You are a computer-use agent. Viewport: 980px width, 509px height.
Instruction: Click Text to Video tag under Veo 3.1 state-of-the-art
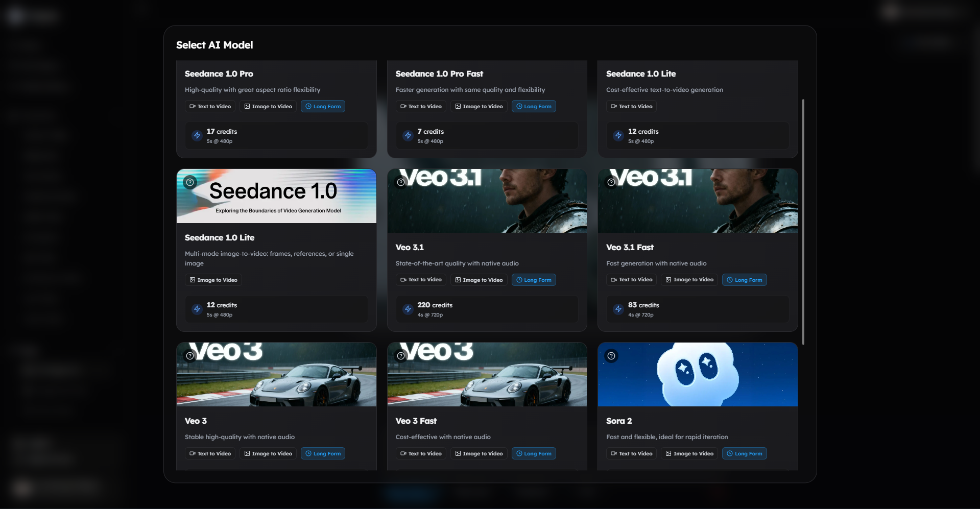pos(421,280)
